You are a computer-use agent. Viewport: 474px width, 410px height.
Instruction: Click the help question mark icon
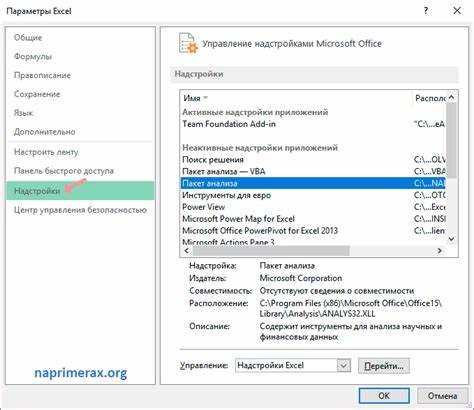click(426, 11)
